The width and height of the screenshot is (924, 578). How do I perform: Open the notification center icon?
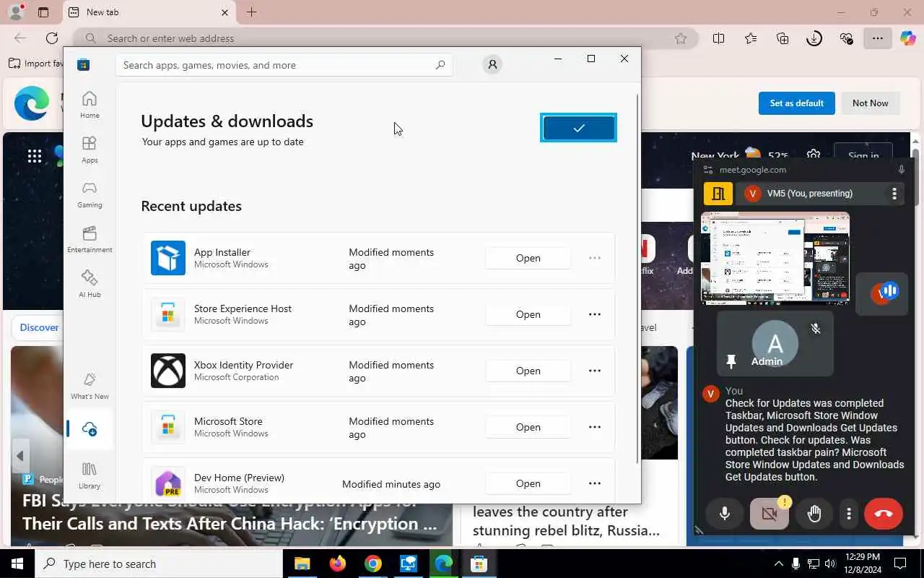point(900,564)
